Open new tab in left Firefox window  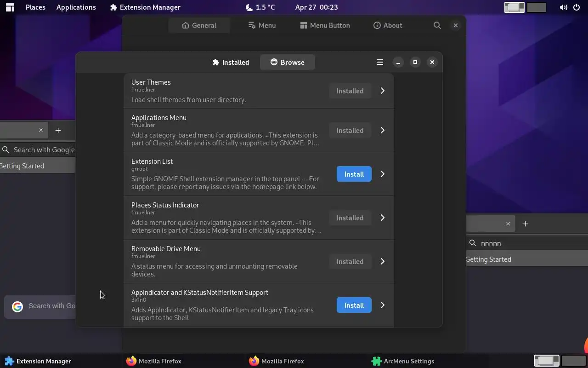click(x=58, y=130)
